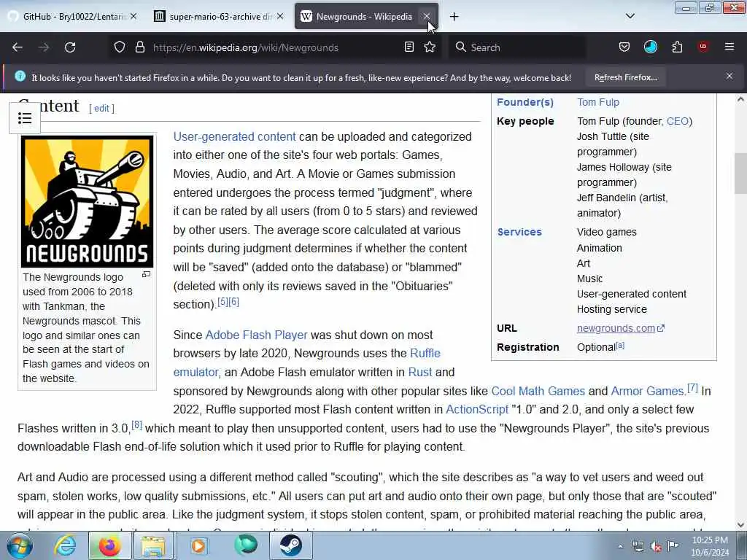Focus the Firefox Search box
This screenshot has height=560, width=747.
click(x=517, y=47)
